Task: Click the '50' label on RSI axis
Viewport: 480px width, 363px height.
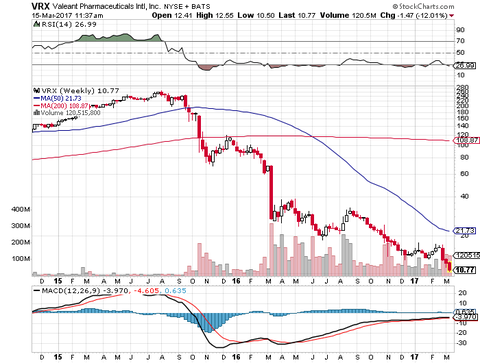Action: [461, 53]
